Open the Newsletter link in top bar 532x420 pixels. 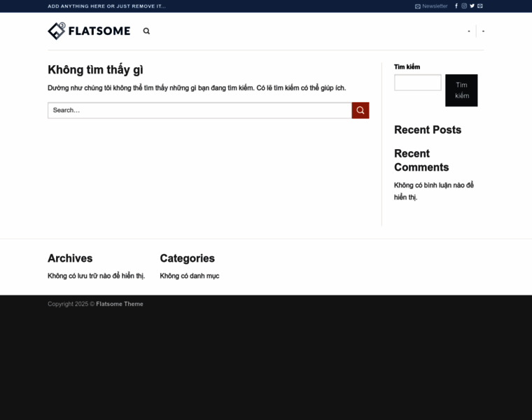[x=431, y=6]
